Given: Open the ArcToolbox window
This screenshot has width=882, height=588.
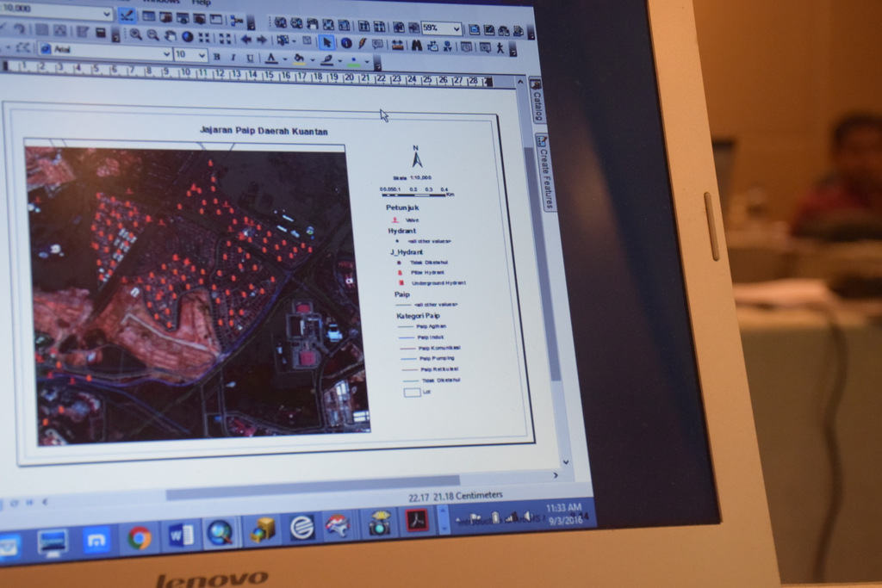Looking at the screenshot, I should pyautogui.click(x=199, y=19).
